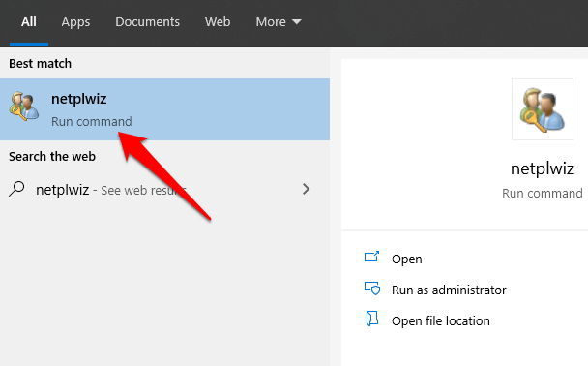
Task: Expand web results chevron for netplwiz
Action: tap(306, 189)
